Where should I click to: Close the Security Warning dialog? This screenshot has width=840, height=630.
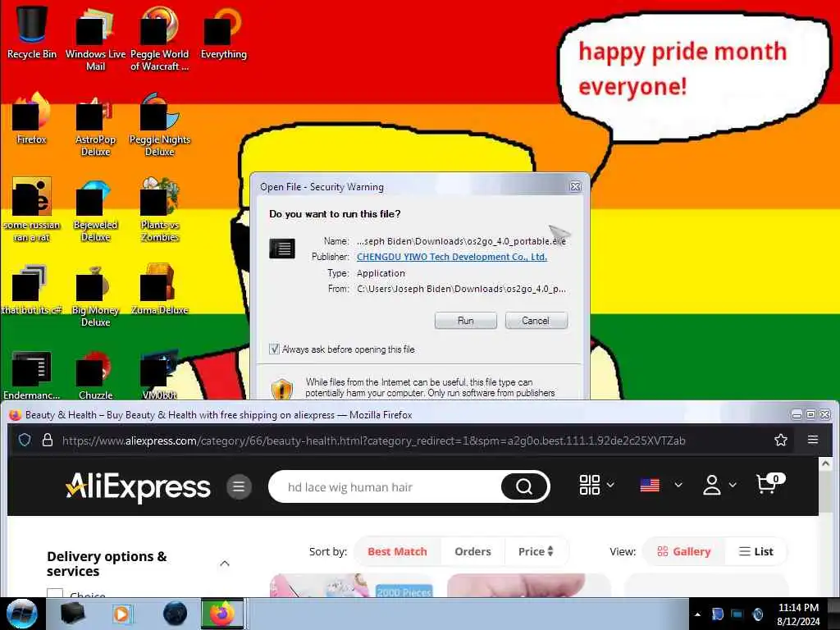[x=575, y=186]
